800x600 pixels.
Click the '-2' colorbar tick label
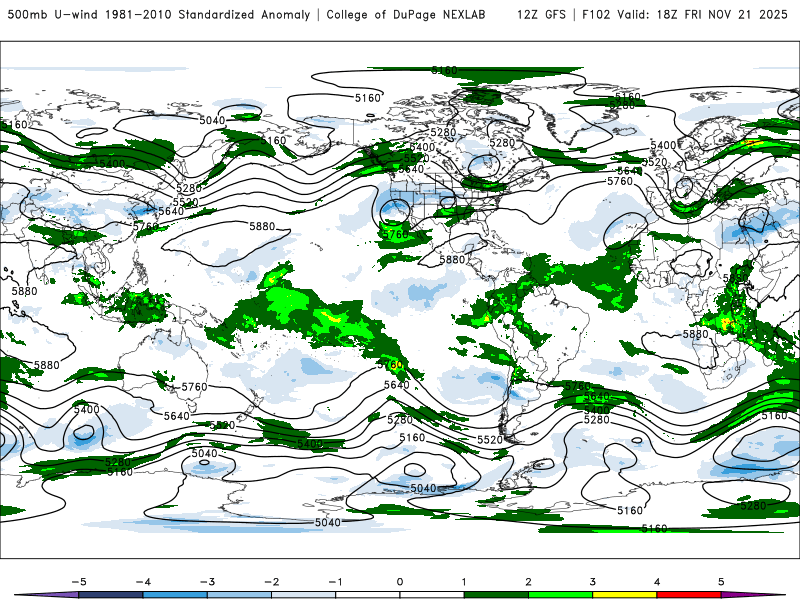pyautogui.click(x=271, y=582)
